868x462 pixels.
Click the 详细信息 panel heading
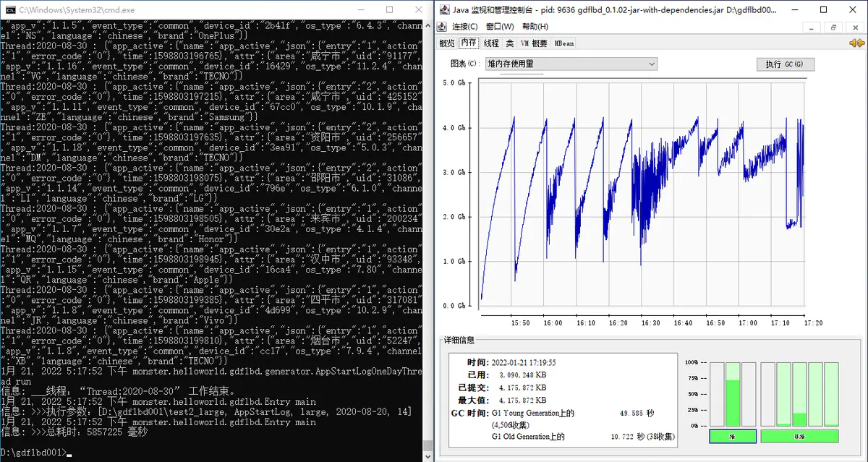click(458, 340)
